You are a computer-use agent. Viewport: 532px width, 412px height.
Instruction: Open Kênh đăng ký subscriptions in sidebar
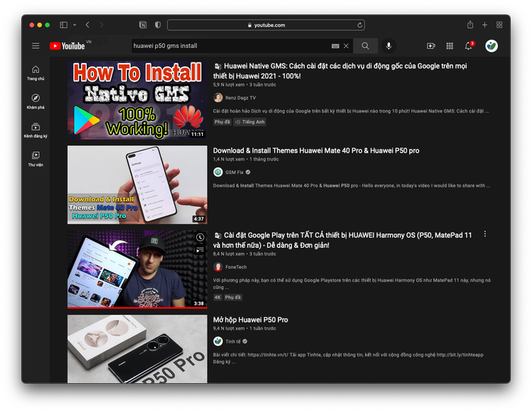point(36,130)
